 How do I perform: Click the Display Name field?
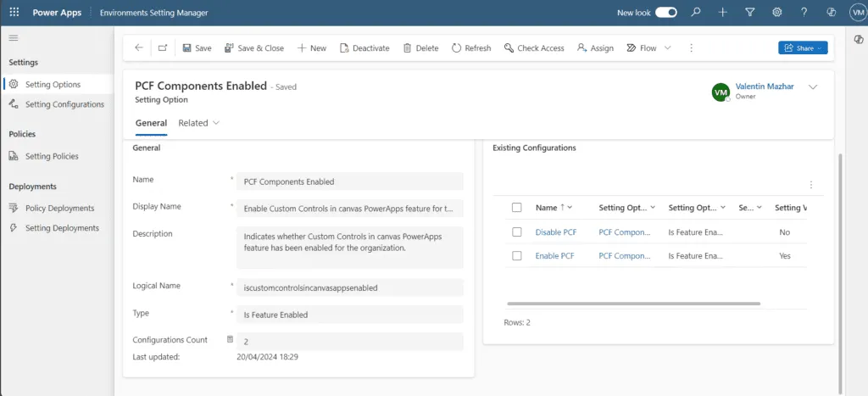pos(350,209)
